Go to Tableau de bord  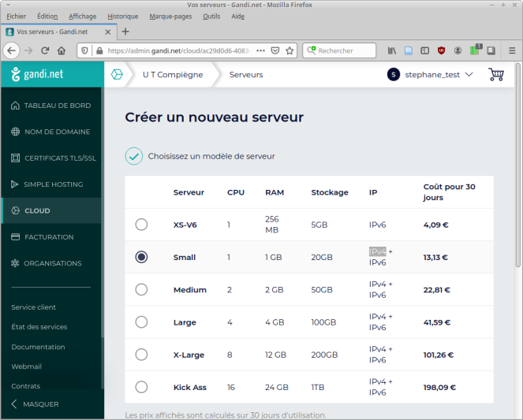51,106
